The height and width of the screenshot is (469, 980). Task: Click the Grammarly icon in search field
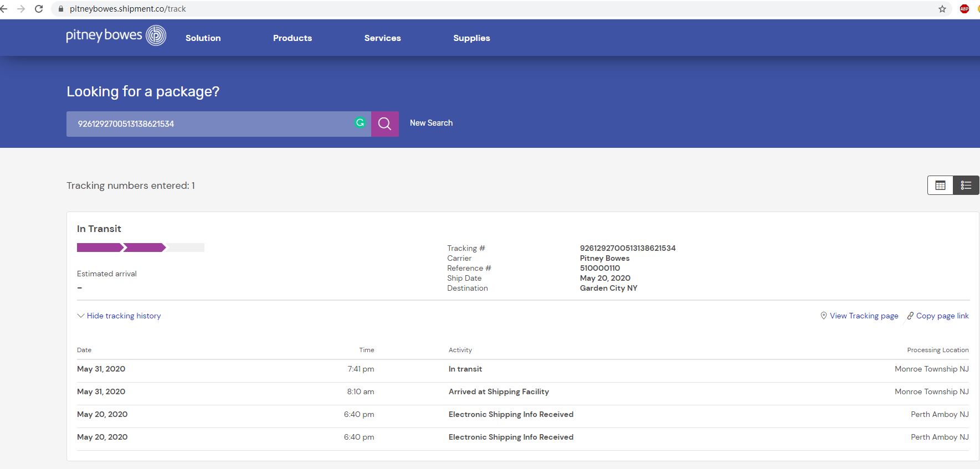coord(360,123)
